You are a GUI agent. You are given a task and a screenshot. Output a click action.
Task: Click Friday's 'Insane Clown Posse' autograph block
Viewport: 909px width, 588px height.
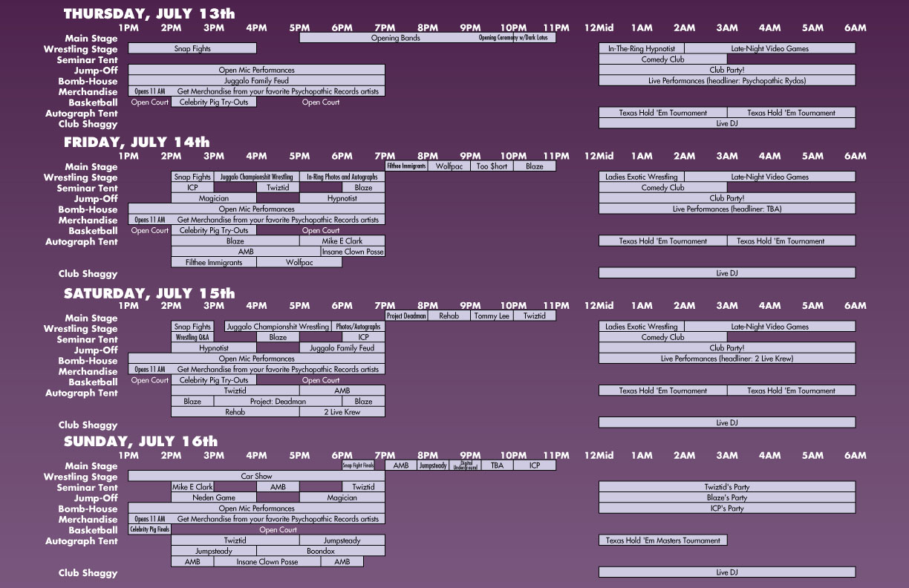pos(353,252)
